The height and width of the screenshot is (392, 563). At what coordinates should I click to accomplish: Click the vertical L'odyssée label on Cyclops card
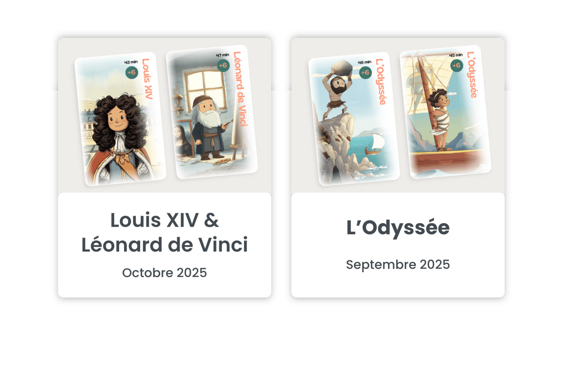tap(381, 82)
